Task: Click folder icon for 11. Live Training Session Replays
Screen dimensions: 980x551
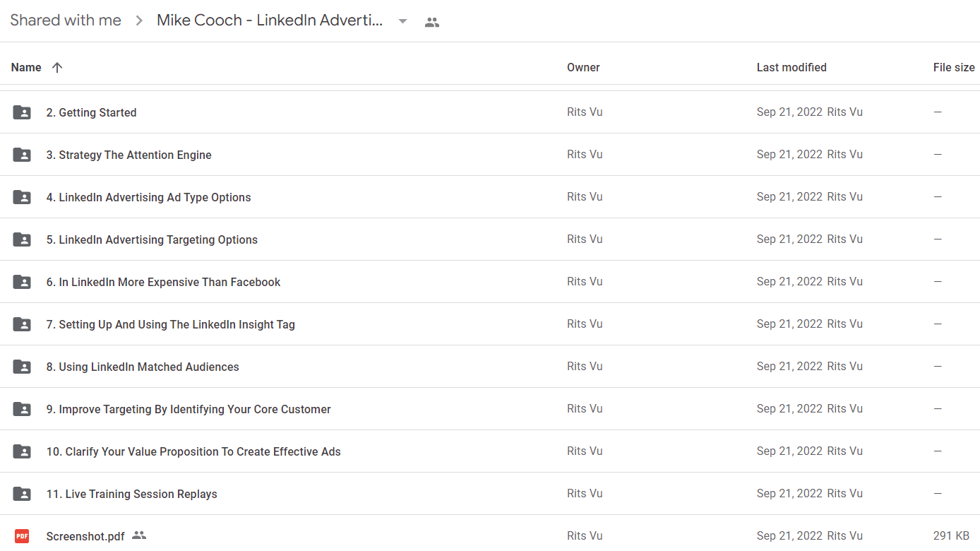Action: 22,494
